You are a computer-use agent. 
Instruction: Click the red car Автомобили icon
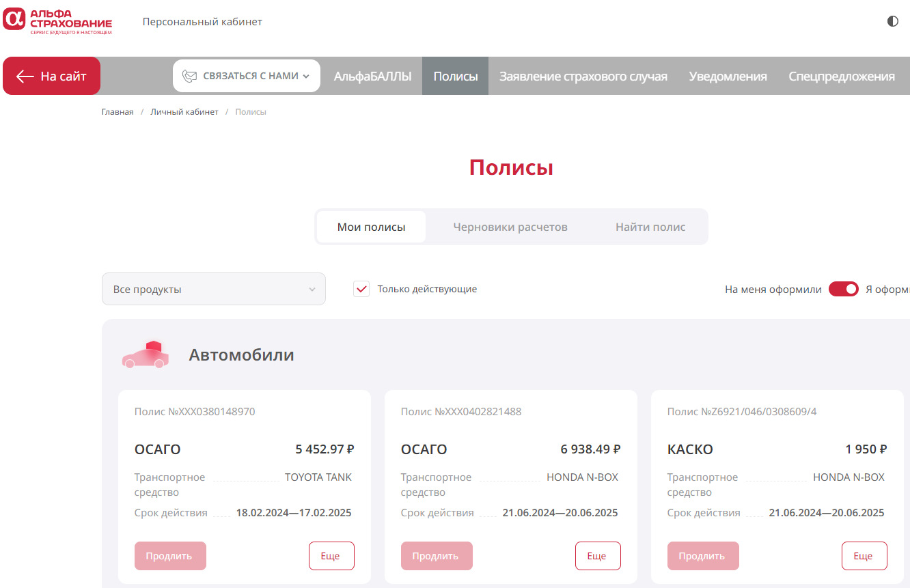point(146,355)
